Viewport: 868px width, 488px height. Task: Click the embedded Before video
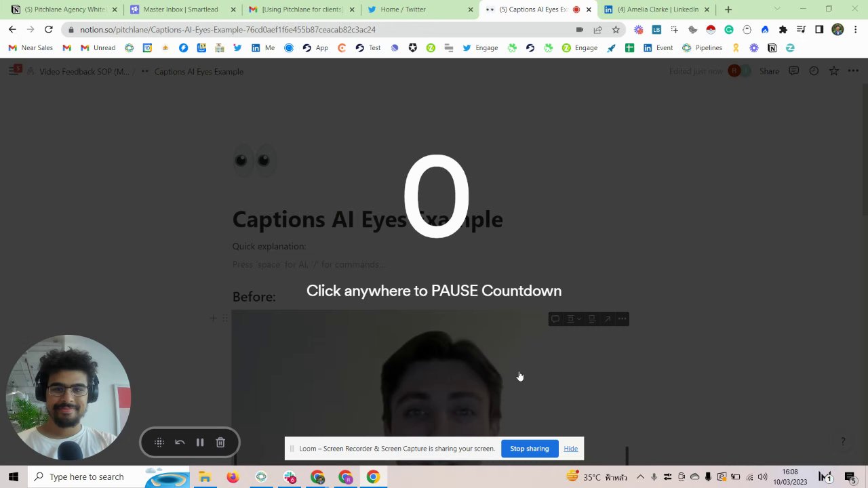click(x=431, y=388)
